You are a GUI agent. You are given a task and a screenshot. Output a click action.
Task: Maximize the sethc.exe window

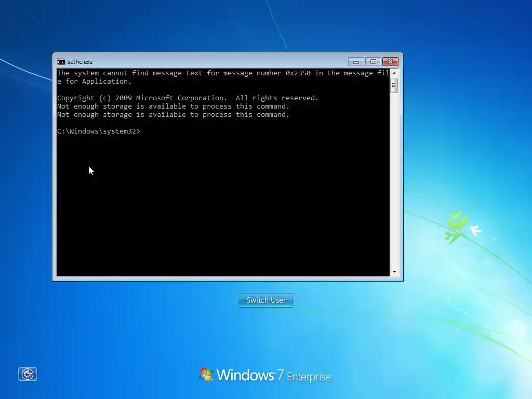click(373, 62)
